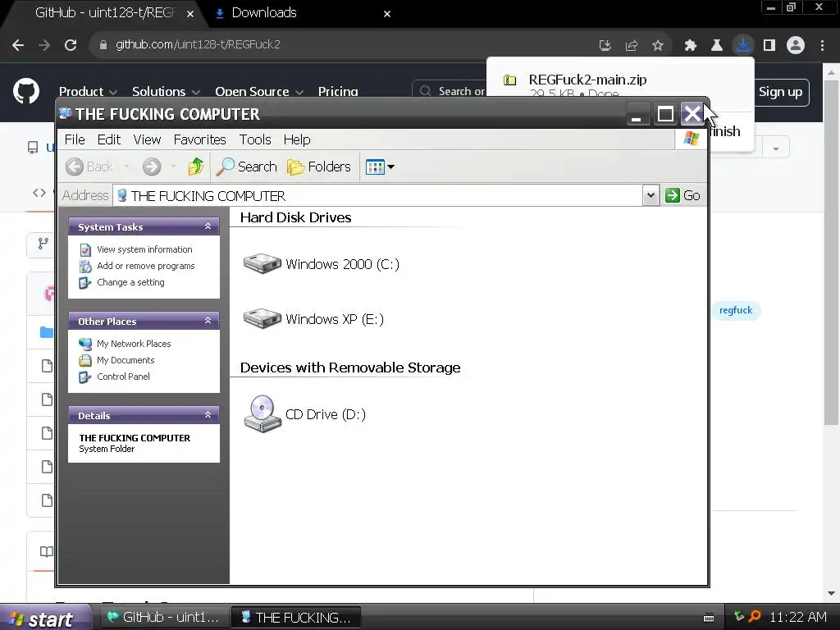The height and width of the screenshot is (630, 840).
Task: Click the install app icon in address bar
Action: pyautogui.click(x=605, y=46)
